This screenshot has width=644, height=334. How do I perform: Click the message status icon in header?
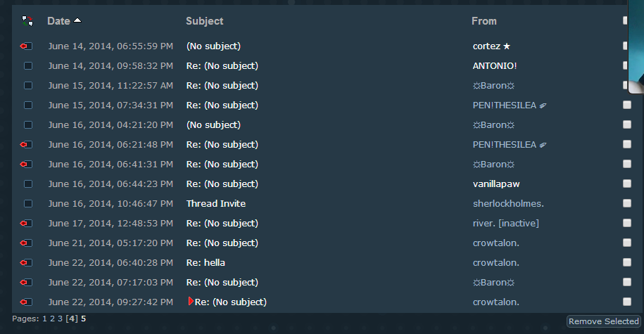point(27,21)
